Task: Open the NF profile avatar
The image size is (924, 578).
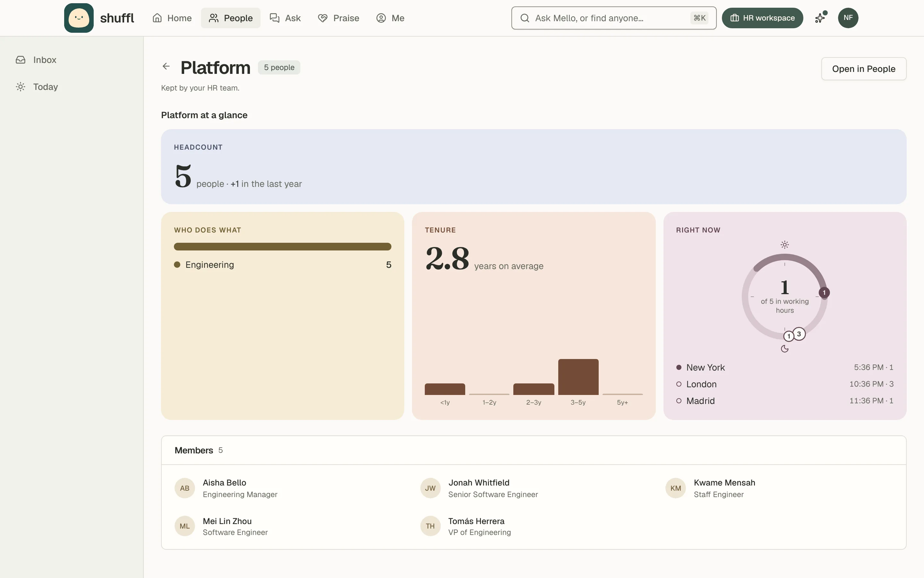Action: [x=848, y=18]
